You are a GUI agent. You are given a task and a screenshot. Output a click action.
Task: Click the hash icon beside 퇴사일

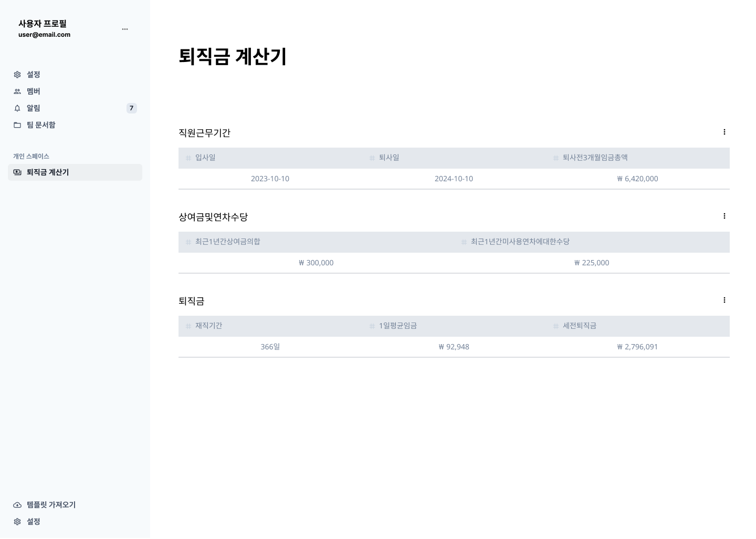click(x=372, y=158)
